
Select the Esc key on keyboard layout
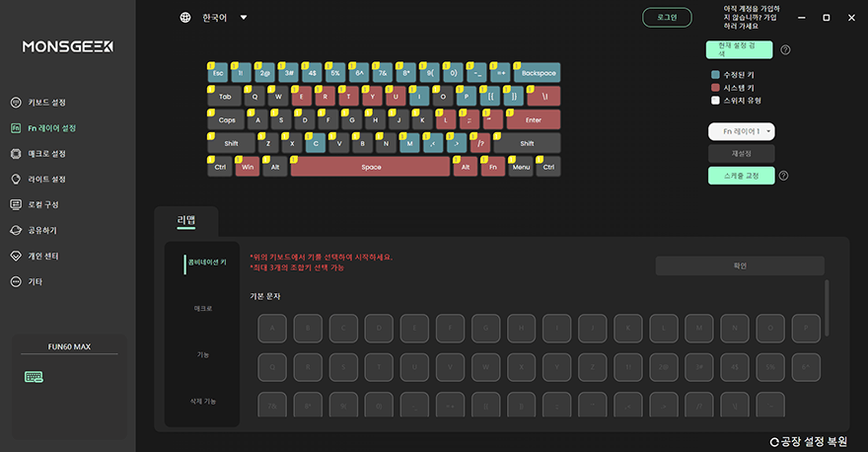(218, 73)
